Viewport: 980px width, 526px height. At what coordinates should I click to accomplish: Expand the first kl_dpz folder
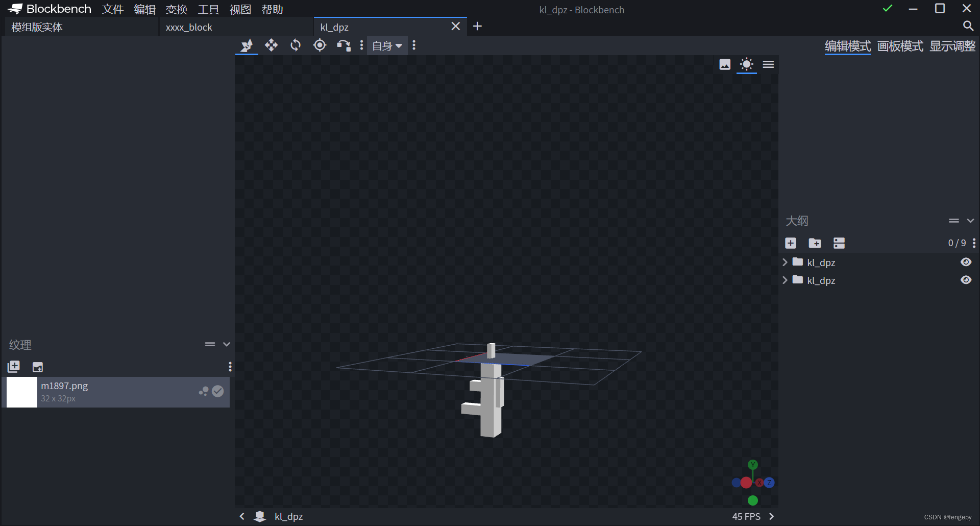pyautogui.click(x=785, y=262)
